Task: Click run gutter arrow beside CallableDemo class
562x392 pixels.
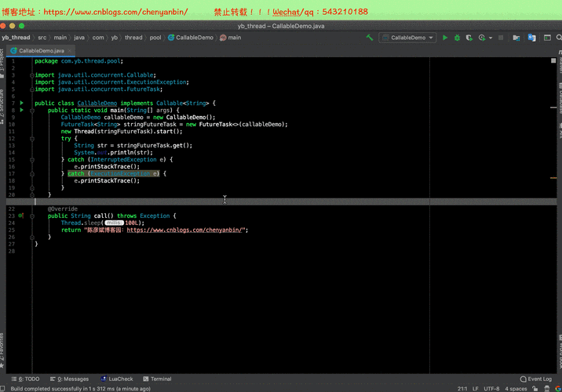Action: click(22, 103)
